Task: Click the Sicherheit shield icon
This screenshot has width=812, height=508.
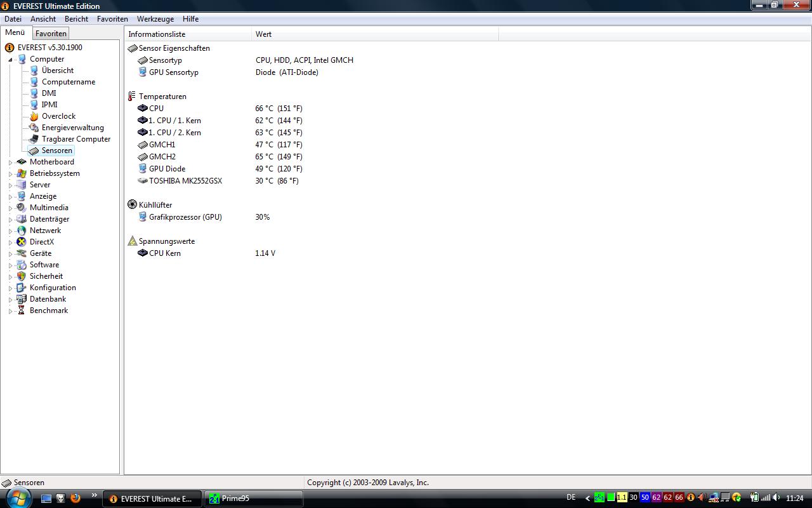Action: tap(22, 276)
